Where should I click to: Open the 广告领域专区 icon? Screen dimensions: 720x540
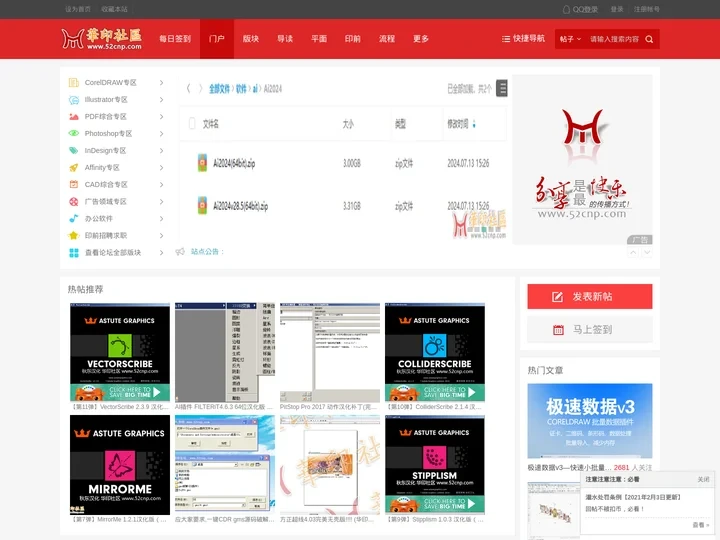(73, 202)
